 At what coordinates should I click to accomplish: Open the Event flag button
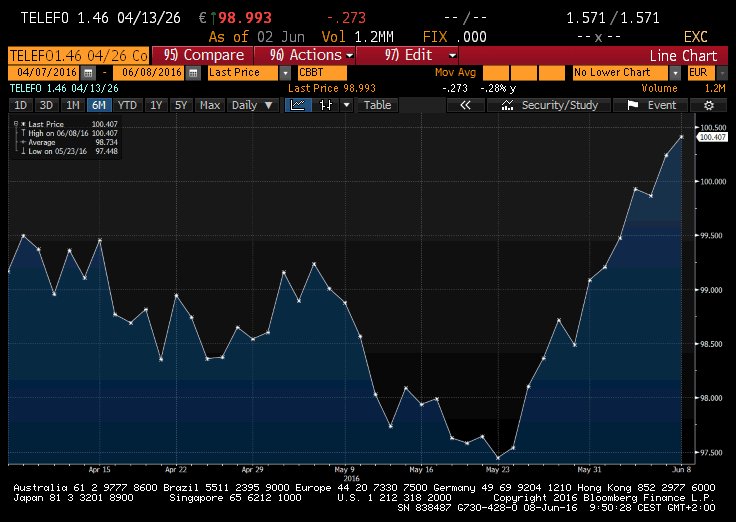[x=651, y=105]
